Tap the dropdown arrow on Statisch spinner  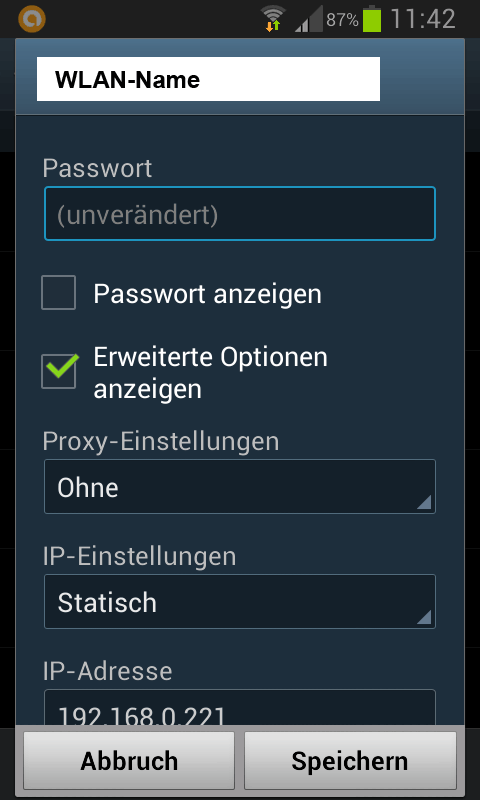(424, 618)
